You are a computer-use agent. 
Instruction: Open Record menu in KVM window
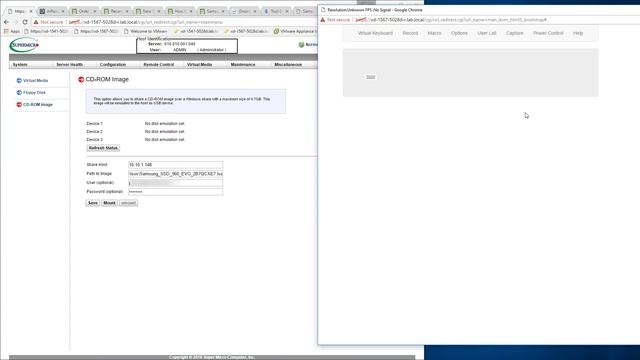click(x=410, y=33)
